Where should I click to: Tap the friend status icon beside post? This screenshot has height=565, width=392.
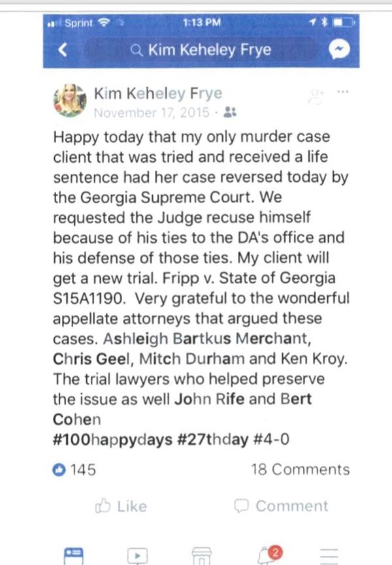point(316,97)
